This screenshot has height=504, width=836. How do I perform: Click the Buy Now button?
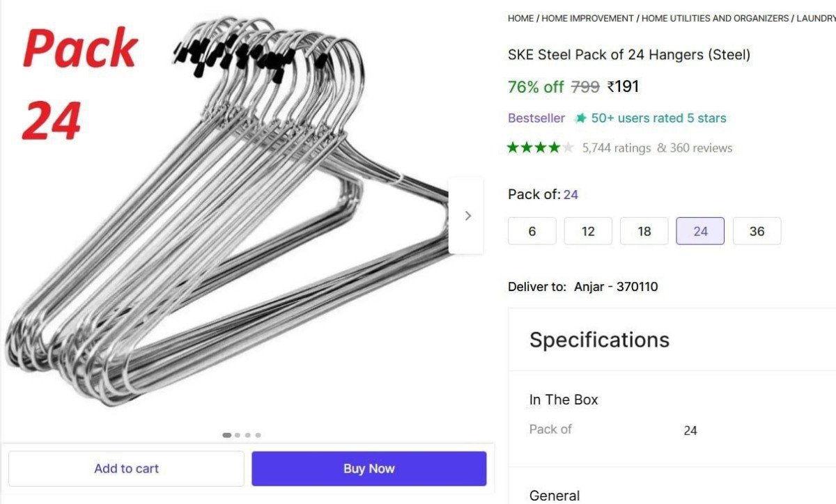[369, 468]
